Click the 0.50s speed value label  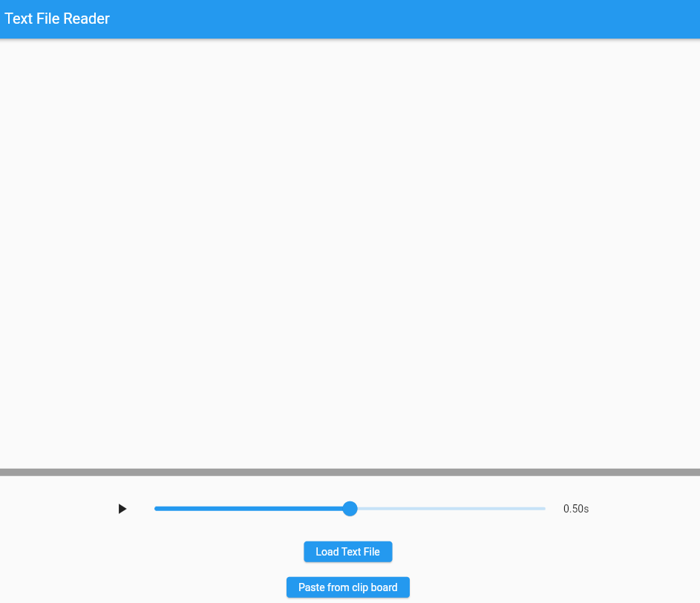576,509
